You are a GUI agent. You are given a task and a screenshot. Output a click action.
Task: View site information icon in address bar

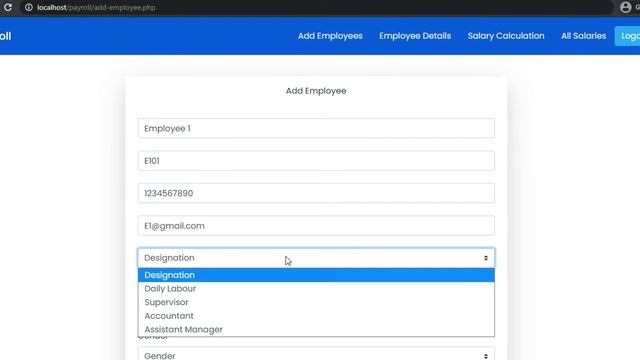[29, 7]
